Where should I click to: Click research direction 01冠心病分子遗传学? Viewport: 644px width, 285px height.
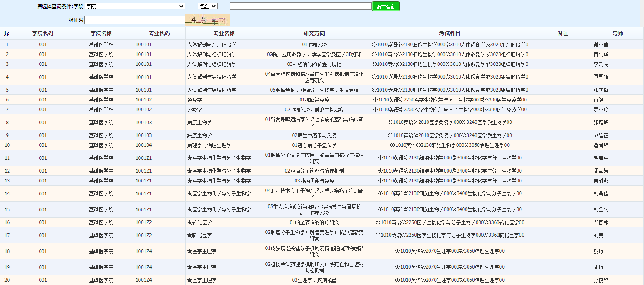click(314, 145)
